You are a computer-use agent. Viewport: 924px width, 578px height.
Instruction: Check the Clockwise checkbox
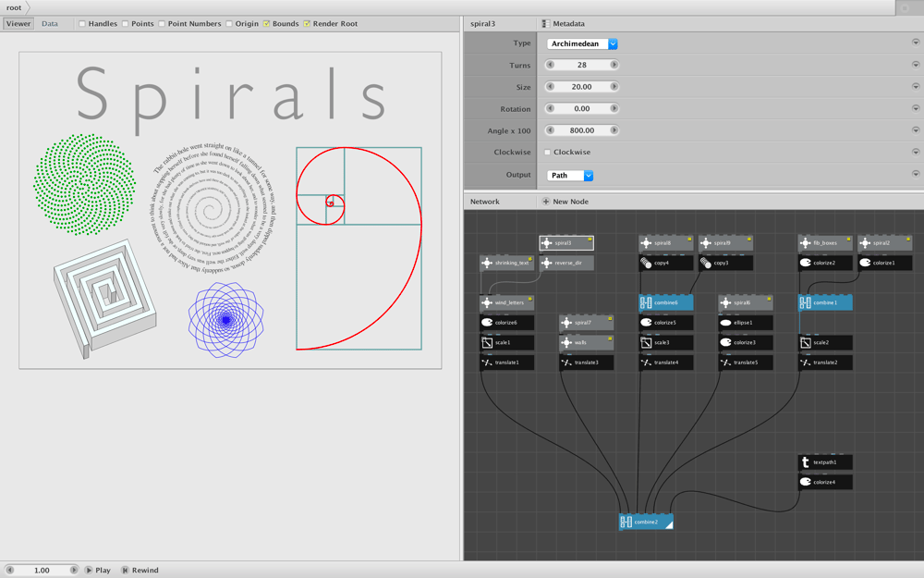tap(547, 153)
